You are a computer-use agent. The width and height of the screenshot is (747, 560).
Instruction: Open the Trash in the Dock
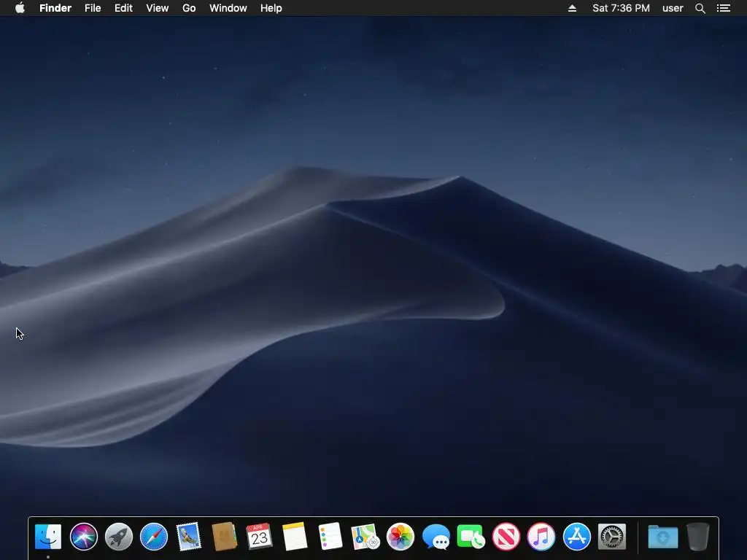click(x=698, y=537)
